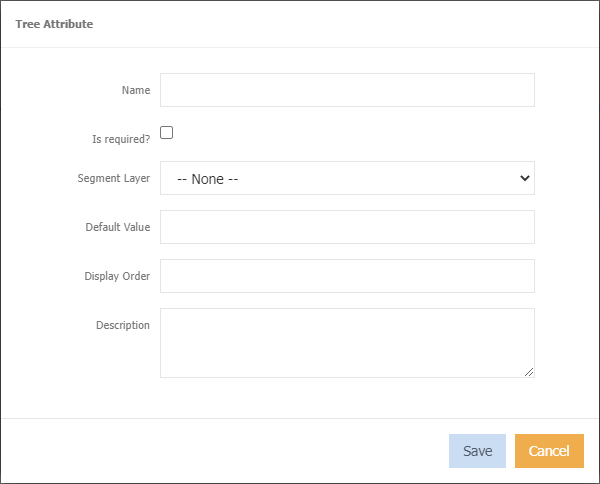Click the Description textarea resize grip
The width and height of the screenshot is (600, 484).
[x=529, y=372]
